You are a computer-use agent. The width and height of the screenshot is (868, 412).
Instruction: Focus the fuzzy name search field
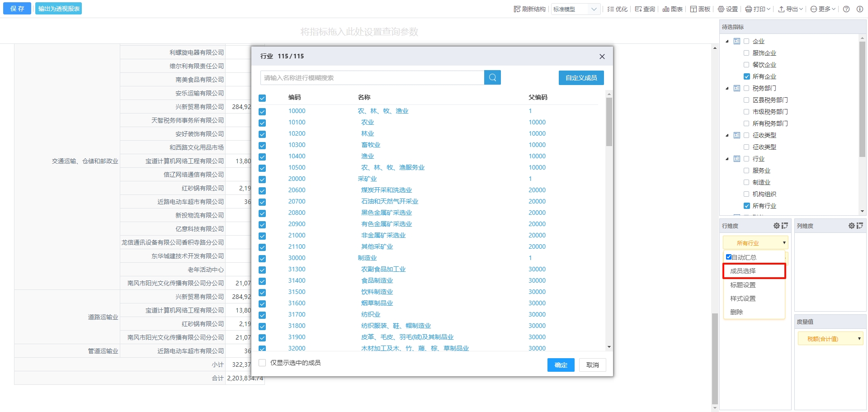(x=372, y=78)
